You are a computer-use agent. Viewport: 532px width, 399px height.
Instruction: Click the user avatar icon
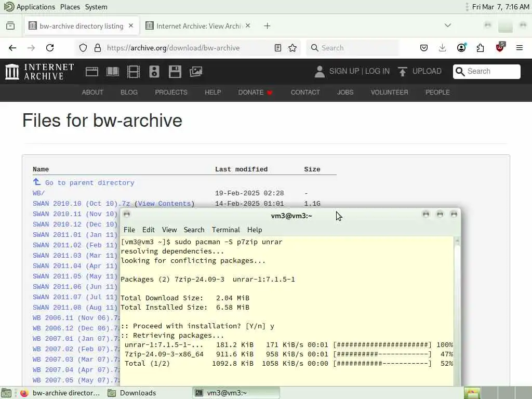click(x=320, y=72)
